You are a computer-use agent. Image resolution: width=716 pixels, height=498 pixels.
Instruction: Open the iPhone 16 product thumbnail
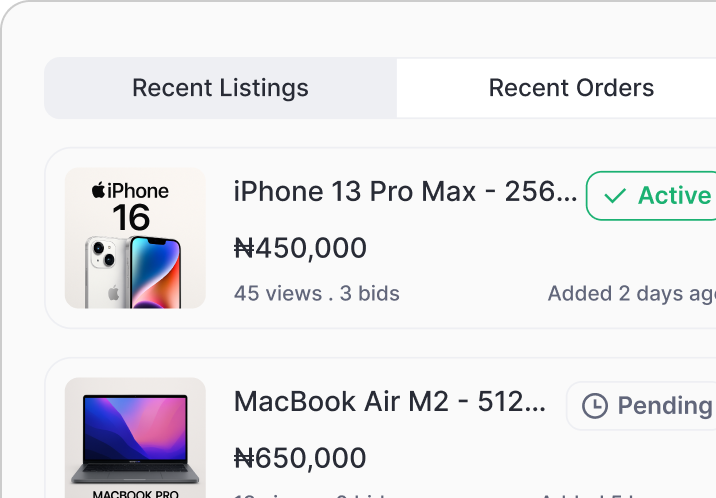(x=135, y=238)
